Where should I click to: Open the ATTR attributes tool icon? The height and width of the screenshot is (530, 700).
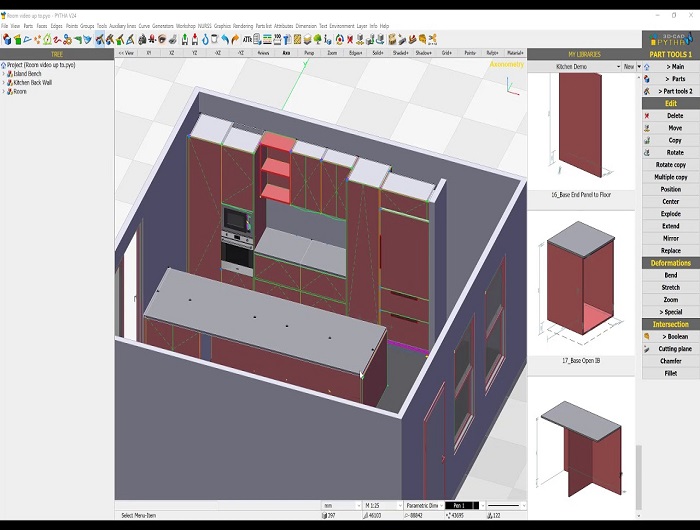click(246, 39)
